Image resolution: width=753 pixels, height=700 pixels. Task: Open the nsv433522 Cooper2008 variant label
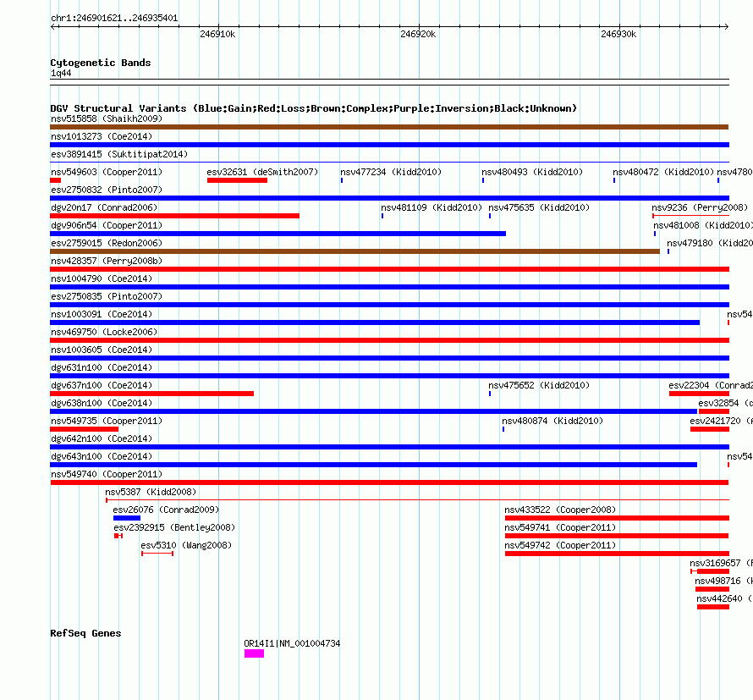(x=560, y=510)
